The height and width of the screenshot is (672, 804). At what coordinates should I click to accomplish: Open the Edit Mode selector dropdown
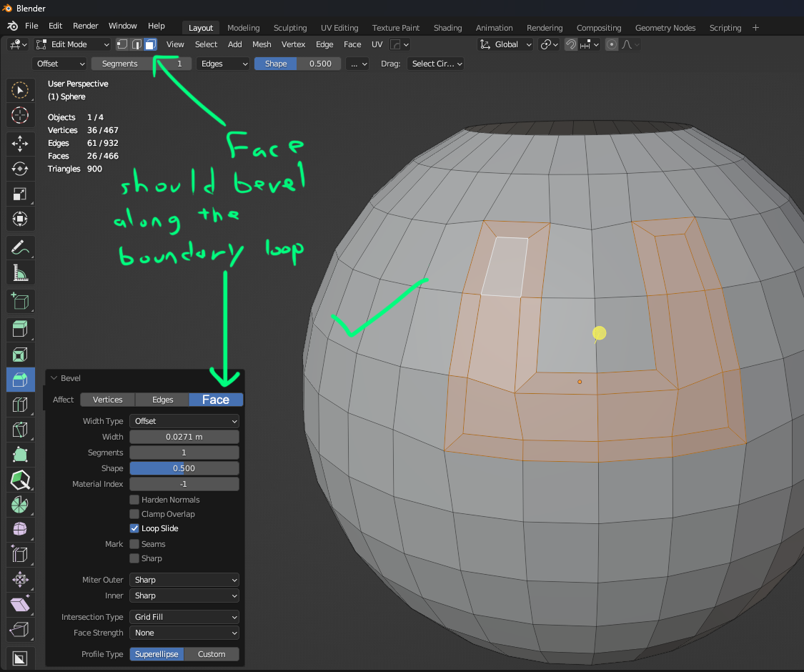[x=72, y=44]
